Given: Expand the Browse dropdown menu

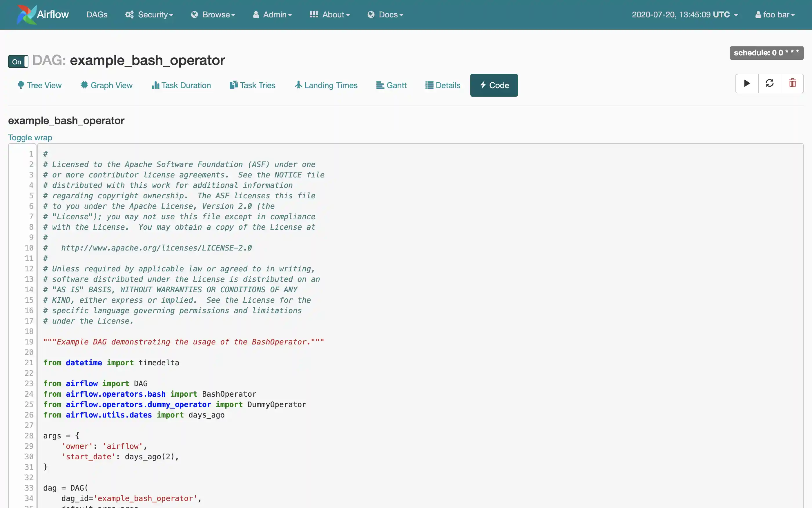Looking at the screenshot, I should tap(213, 14).
